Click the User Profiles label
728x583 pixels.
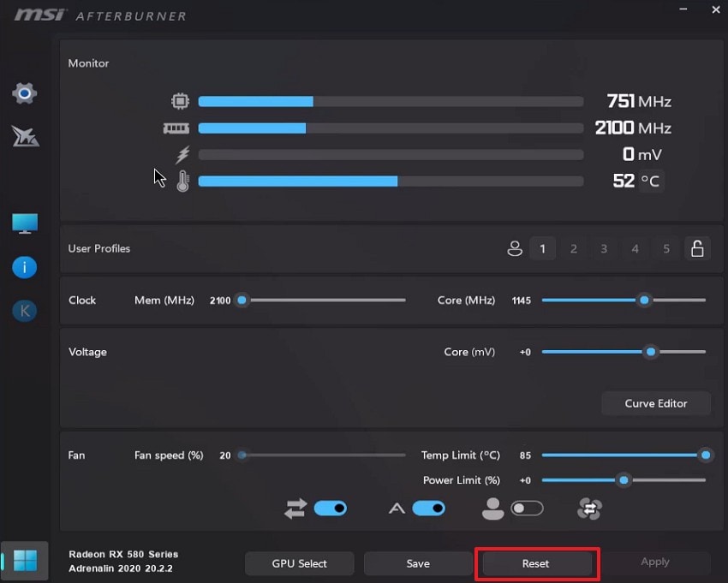point(98,248)
